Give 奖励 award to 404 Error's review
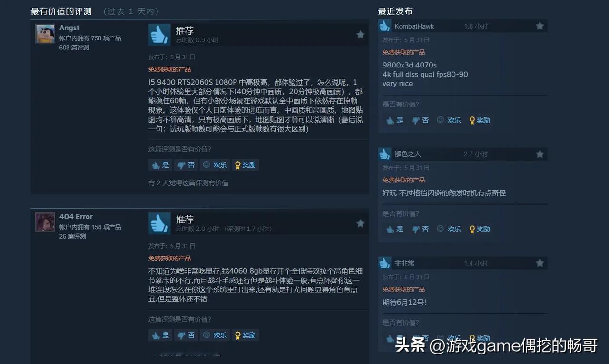609x364 pixels. point(246,335)
